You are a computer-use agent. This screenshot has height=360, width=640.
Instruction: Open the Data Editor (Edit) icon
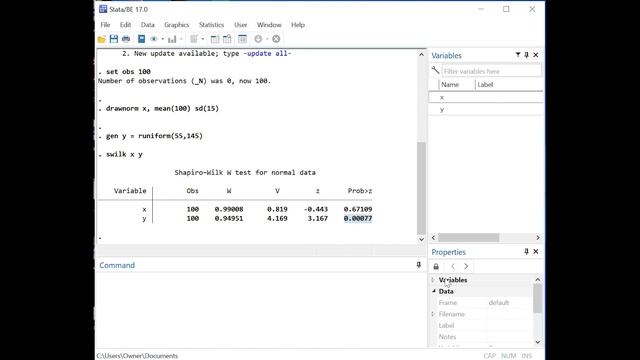(x=215, y=39)
